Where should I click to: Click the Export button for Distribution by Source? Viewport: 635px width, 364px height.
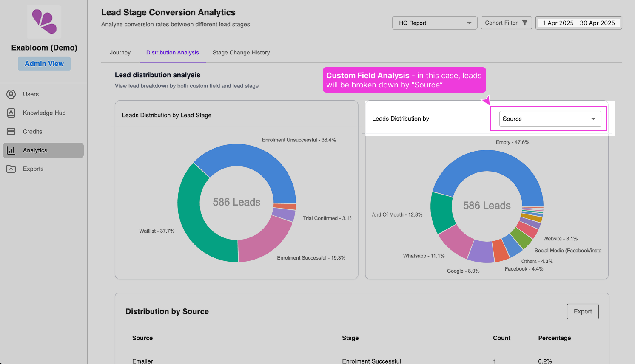582,311
